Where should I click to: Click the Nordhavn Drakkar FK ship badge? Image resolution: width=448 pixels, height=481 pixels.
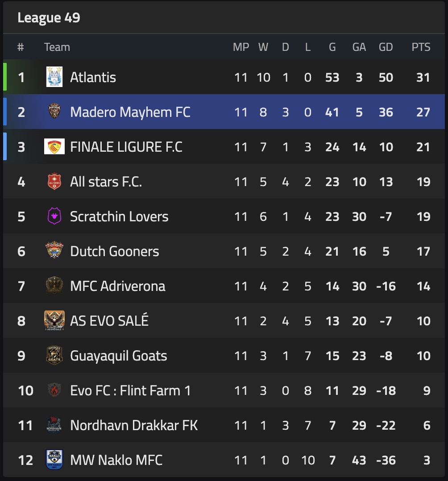pyautogui.click(x=54, y=425)
